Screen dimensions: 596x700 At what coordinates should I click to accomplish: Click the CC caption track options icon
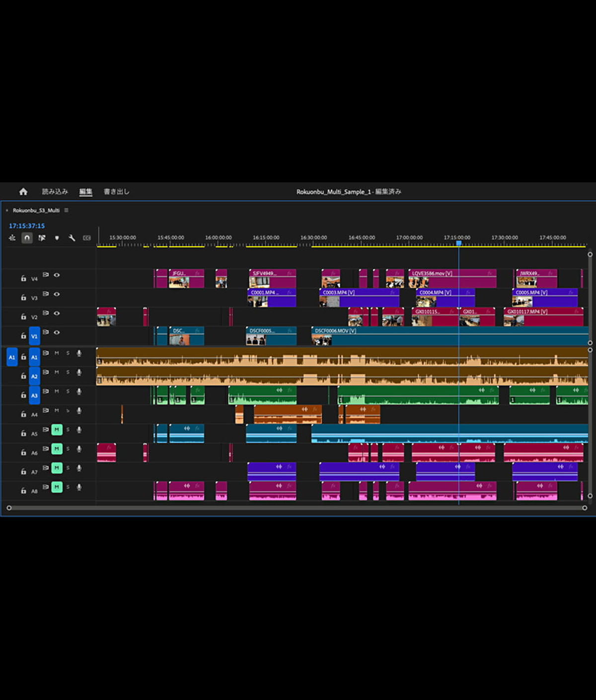click(x=87, y=238)
